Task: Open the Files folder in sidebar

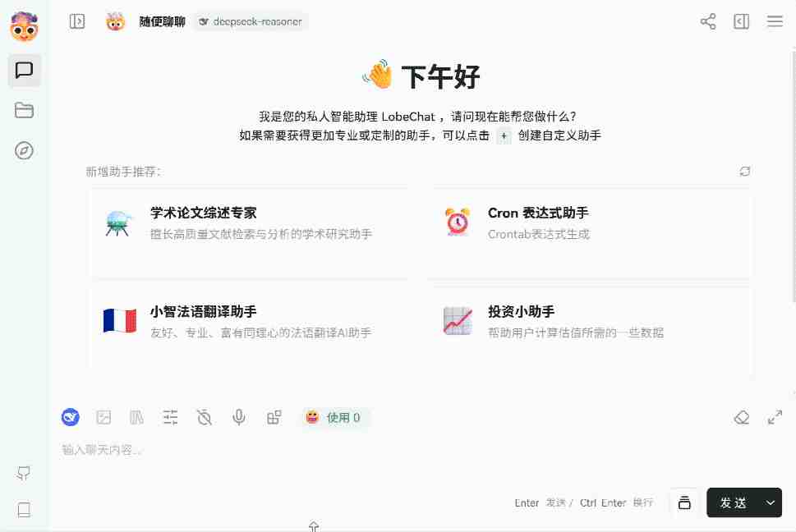Action: 24,110
